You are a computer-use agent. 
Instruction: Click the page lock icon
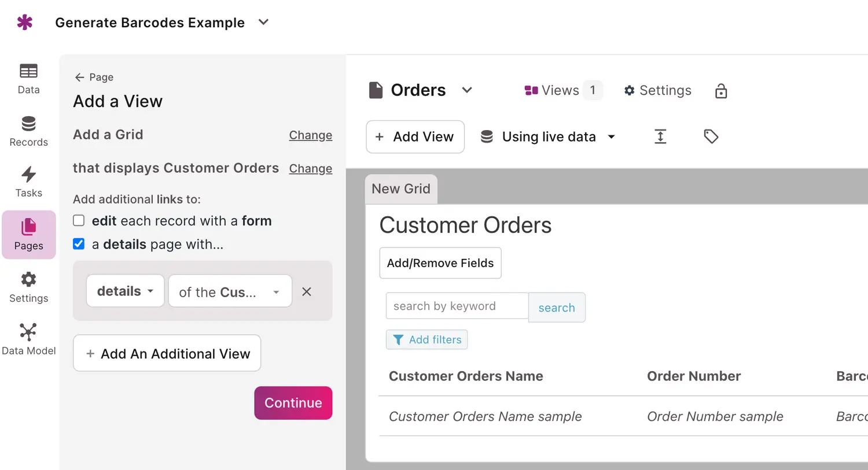721,91
